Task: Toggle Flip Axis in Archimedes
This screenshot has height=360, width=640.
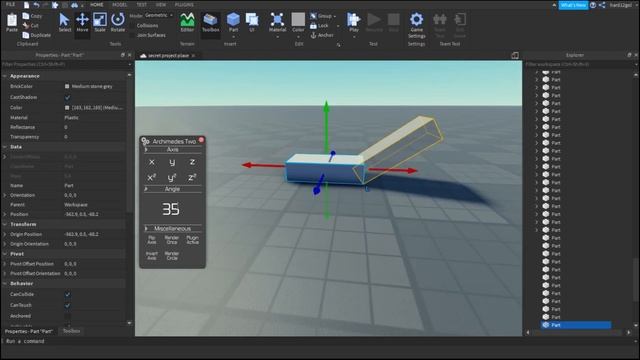Action: (x=151, y=240)
